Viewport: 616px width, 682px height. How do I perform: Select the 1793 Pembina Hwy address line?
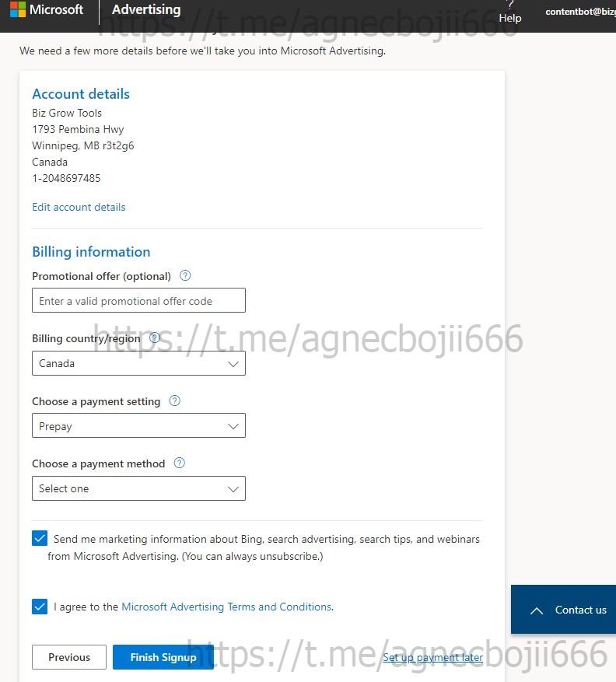pyautogui.click(x=79, y=129)
